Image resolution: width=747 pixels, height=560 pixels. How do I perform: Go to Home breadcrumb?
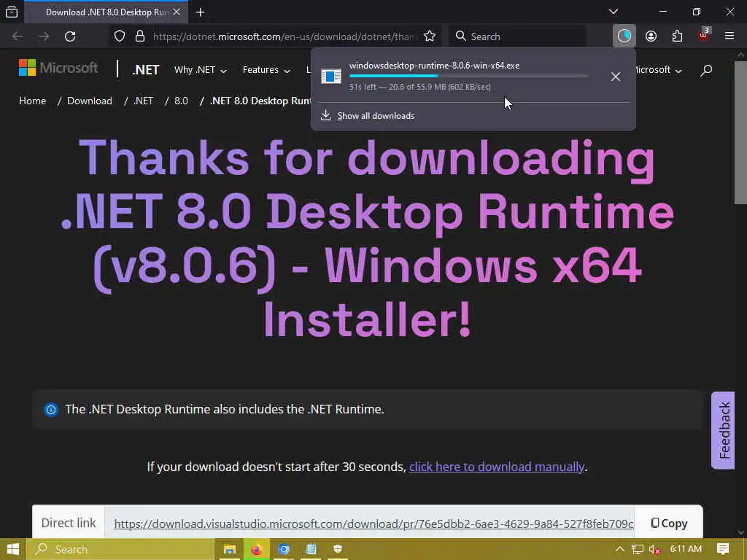(32, 101)
